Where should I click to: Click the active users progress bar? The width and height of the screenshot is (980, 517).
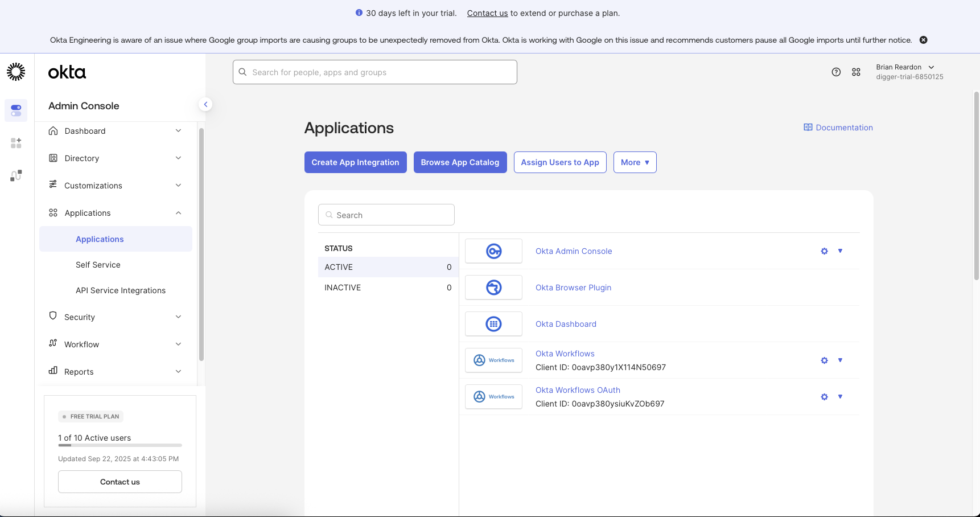coord(120,446)
